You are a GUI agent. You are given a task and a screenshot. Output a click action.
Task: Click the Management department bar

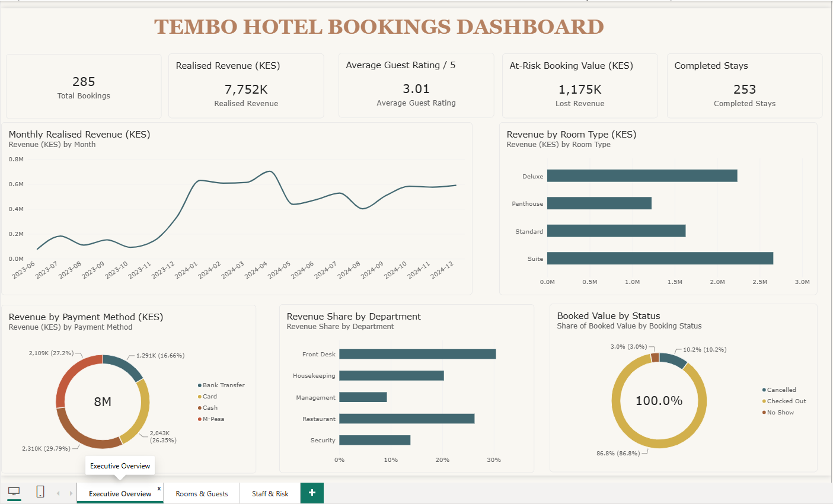(x=363, y=397)
